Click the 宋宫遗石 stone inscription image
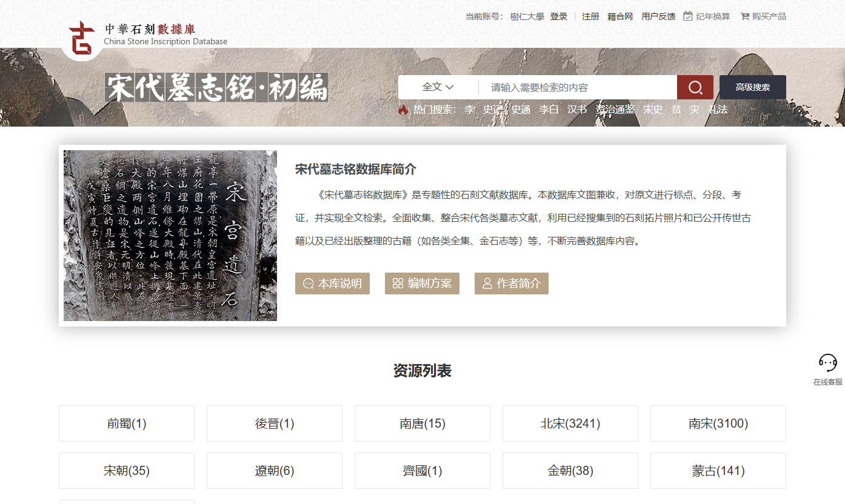This screenshot has width=845, height=504. coord(170,236)
